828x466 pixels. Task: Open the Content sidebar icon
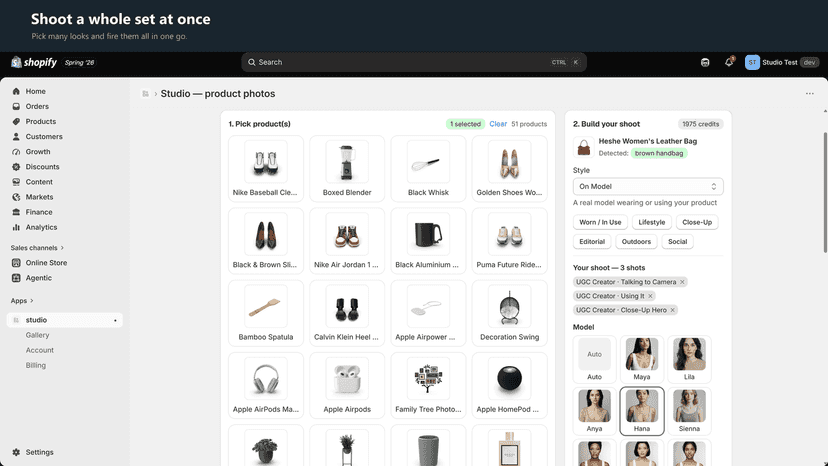(x=16, y=182)
